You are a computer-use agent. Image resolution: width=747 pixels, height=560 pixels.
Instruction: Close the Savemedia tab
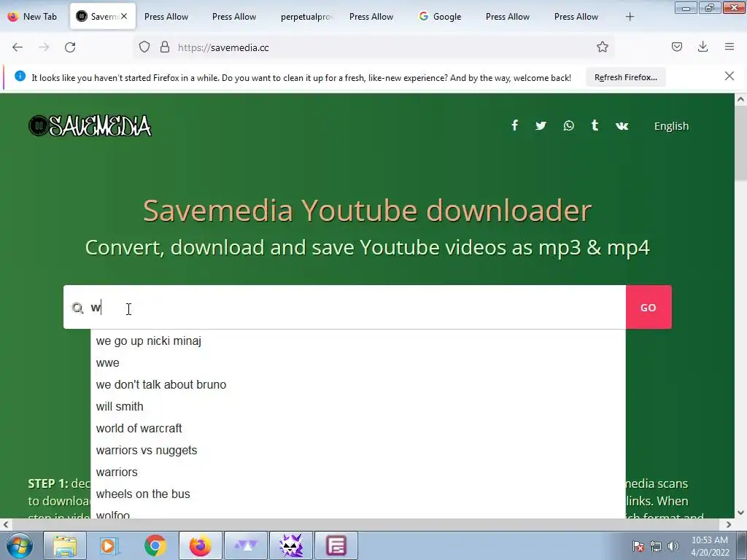124,16
